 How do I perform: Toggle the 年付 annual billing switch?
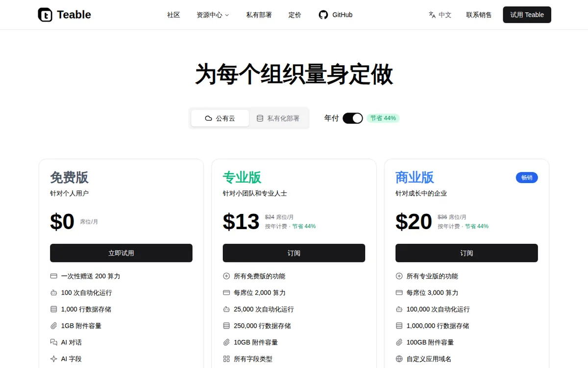(353, 118)
